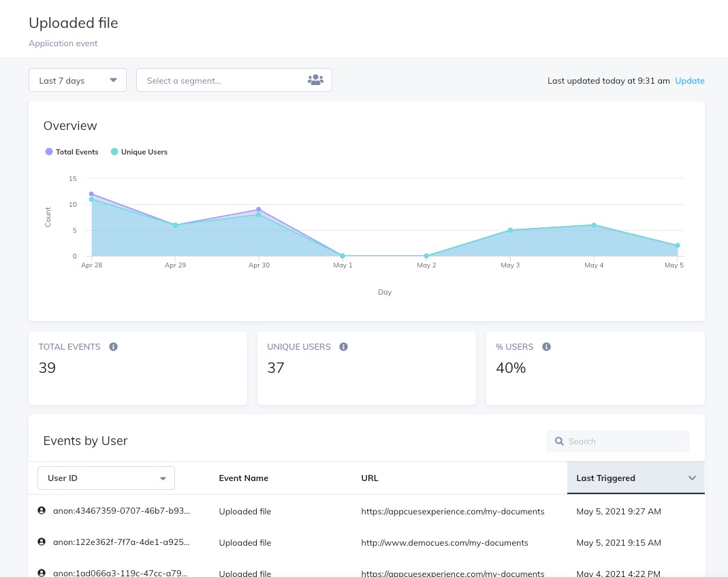728x577 pixels.
Task: Click the Unique Users info tooltip icon
Action: (343, 346)
